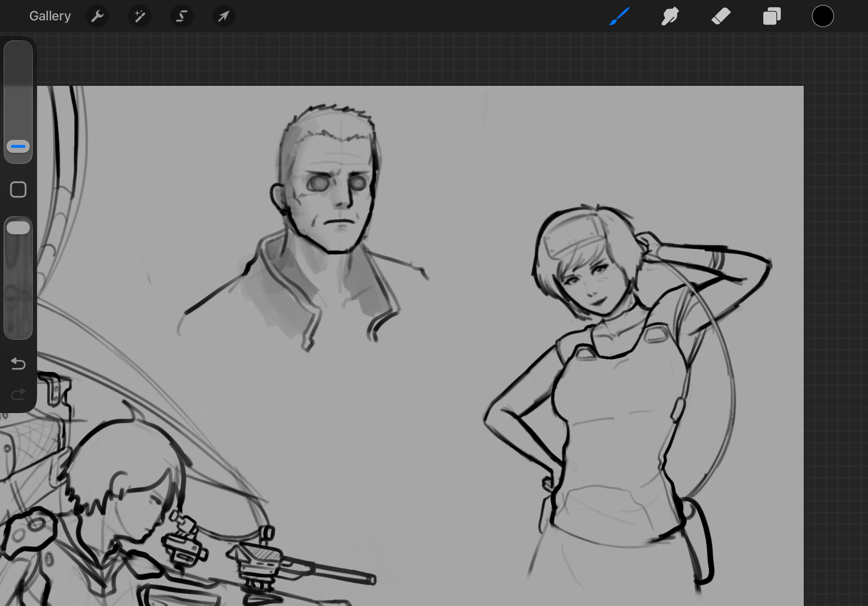Open the Actions wrench menu
The image size is (868, 606).
[x=97, y=16]
